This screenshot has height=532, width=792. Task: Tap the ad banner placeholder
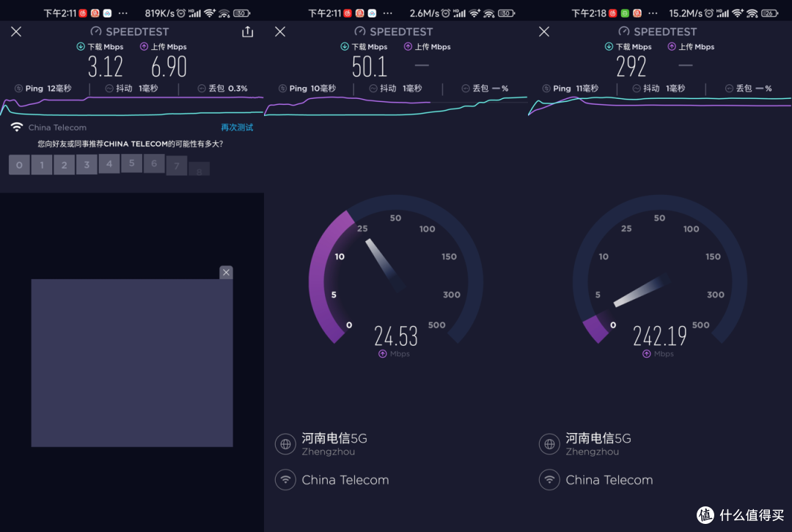(x=132, y=363)
